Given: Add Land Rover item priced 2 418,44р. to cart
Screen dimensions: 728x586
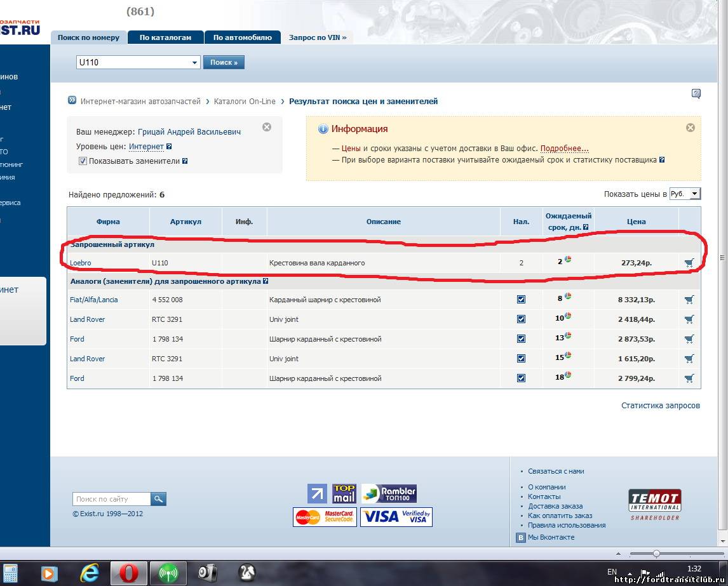Looking at the screenshot, I should [x=689, y=319].
